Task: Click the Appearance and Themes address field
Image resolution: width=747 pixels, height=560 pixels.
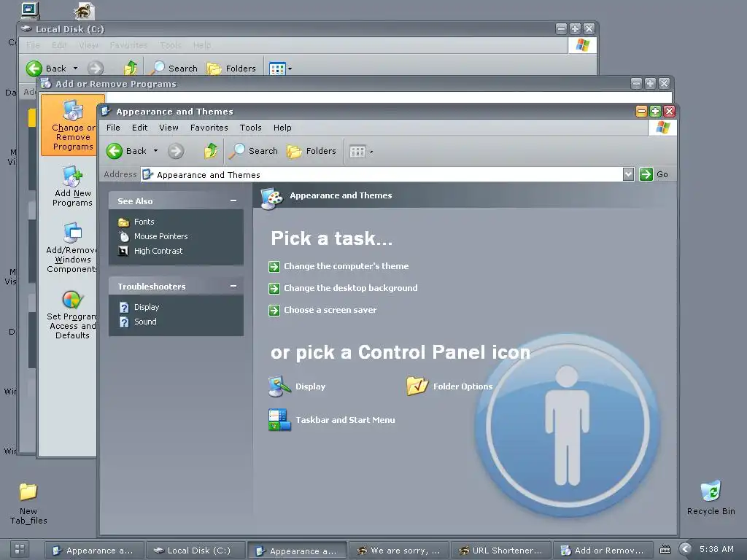Action: 381,174
